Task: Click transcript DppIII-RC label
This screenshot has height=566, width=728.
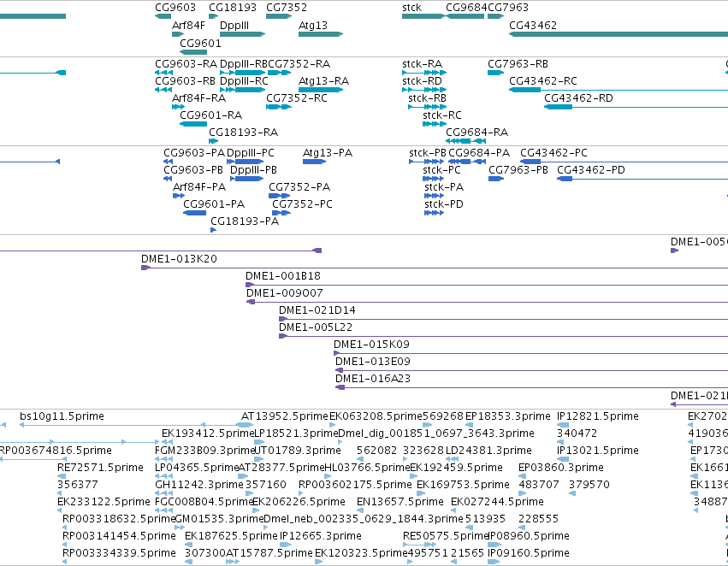Action: click(244, 81)
